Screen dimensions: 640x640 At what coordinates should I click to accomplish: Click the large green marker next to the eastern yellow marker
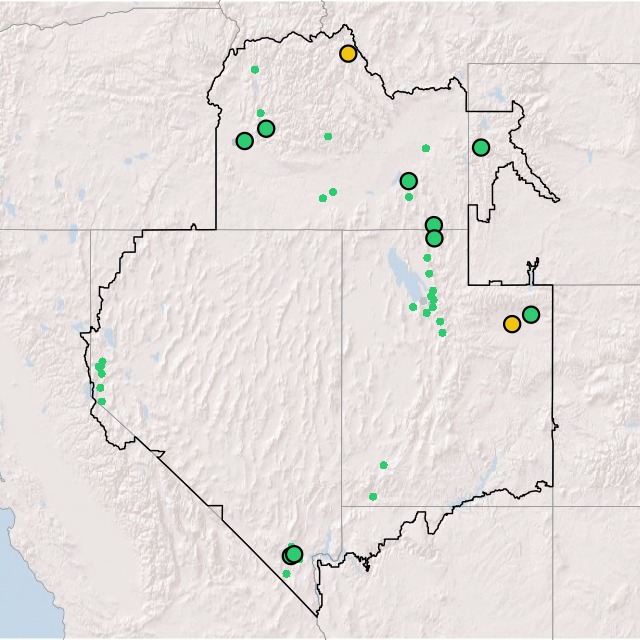531,315
